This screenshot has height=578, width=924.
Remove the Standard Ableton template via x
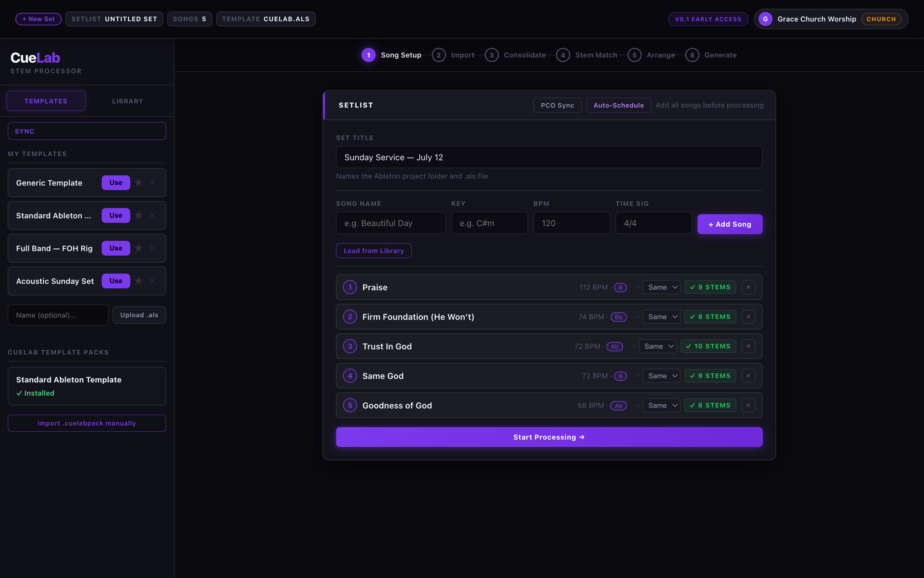coord(152,215)
